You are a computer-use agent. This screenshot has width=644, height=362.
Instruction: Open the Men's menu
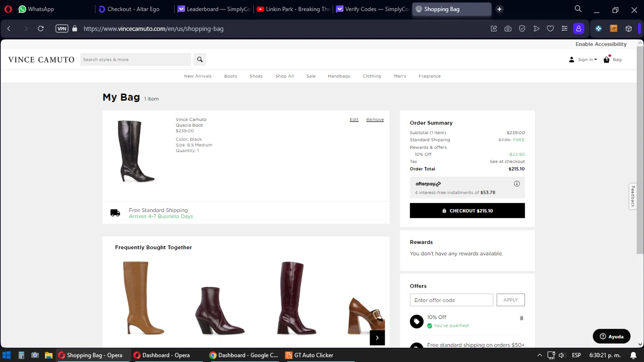click(400, 76)
